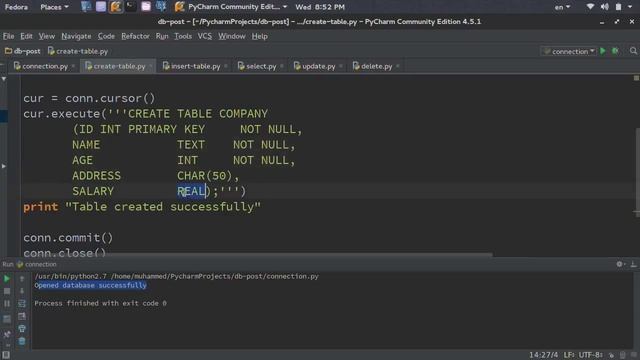This screenshot has width=640, height=360.
Task: Open the File menu
Action: click(x=8, y=36)
